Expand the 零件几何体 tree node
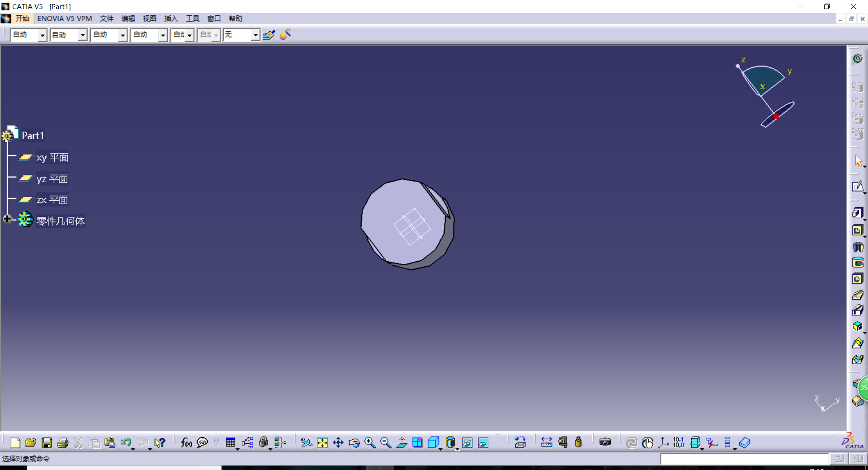 pyautogui.click(x=7, y=219)
